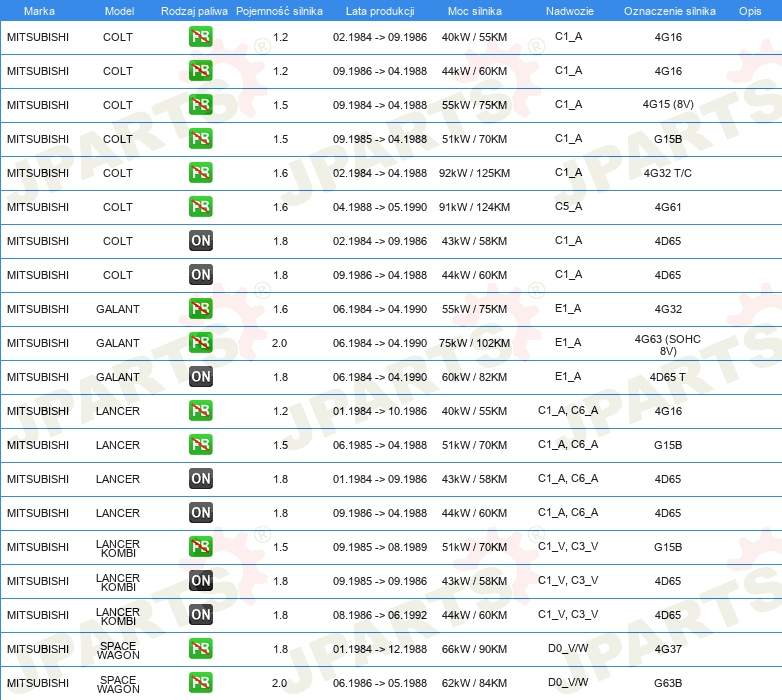The width and height of the screenshot is (782, 700).
Task: Click petrol icon in Galant 2.0 row
Action: [200, 342]
